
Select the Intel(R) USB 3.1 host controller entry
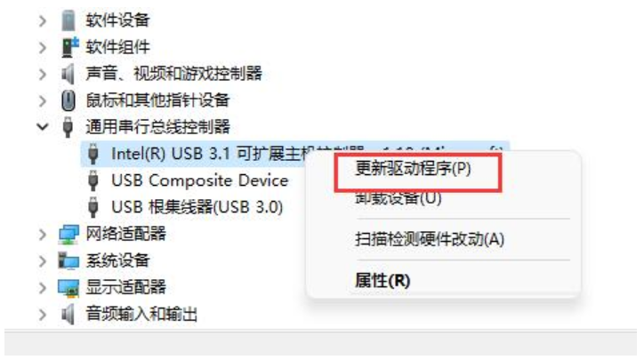click(x=295, y=154)
